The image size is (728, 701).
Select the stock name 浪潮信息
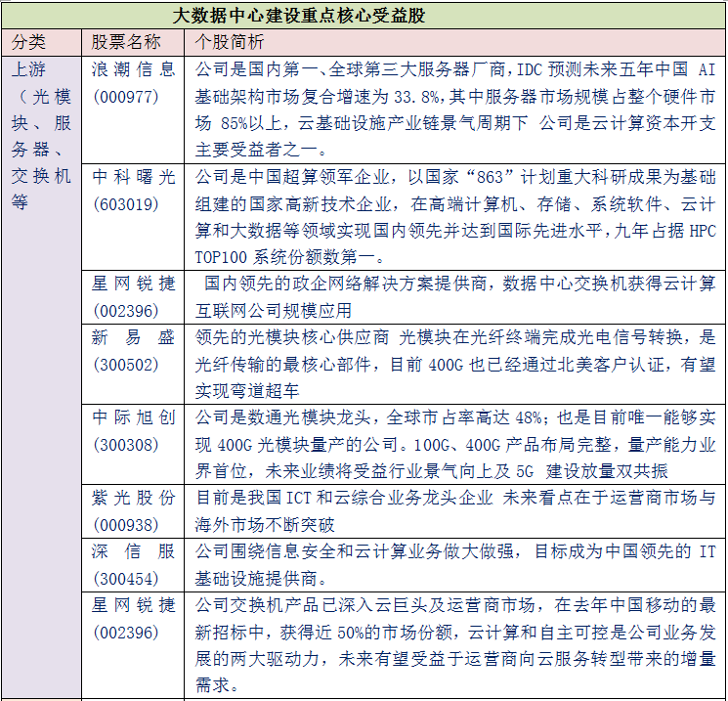[133, 69]
